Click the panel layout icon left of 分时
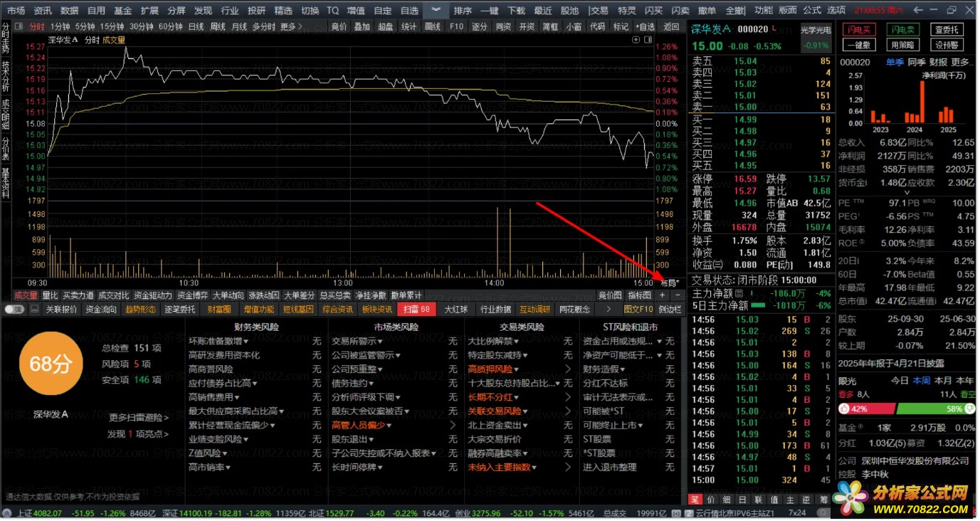980x521 pixels. click(20, 26)
